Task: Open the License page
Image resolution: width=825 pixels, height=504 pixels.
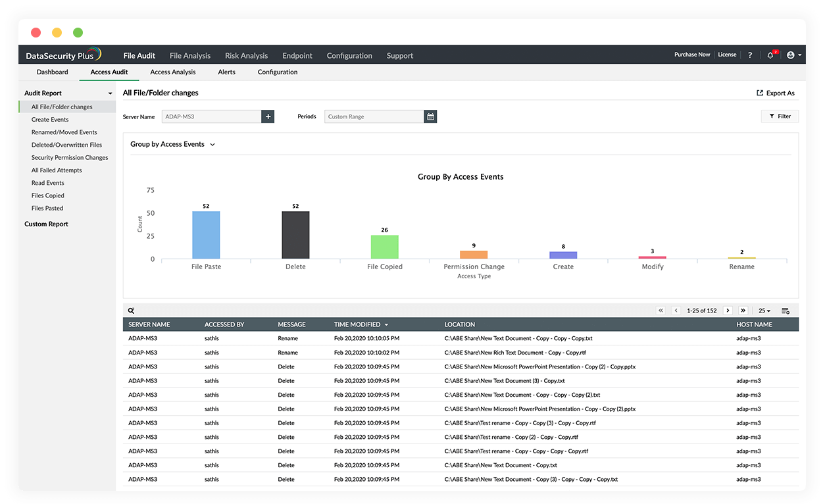Action: coord(727,55)
